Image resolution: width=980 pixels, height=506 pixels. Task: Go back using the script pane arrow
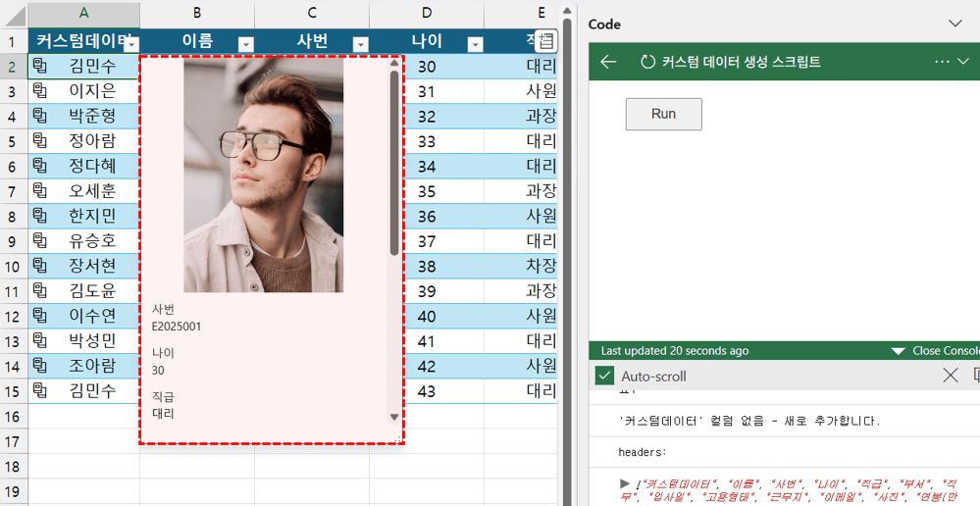coord(608,62)
